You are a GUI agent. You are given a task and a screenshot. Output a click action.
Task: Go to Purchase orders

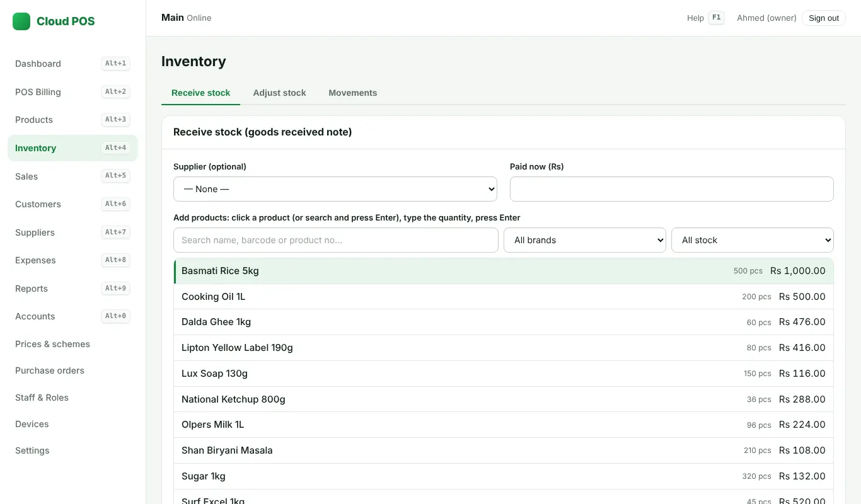pos(72,370)
